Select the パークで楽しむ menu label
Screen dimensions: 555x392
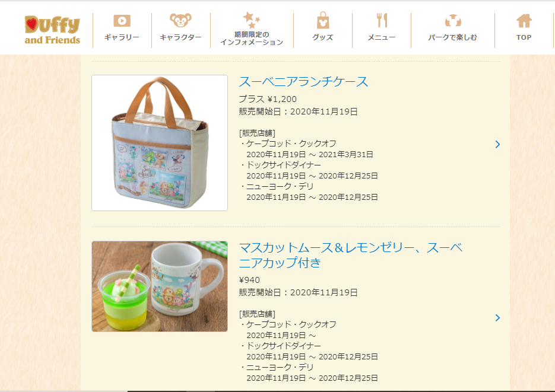[453, 37]
